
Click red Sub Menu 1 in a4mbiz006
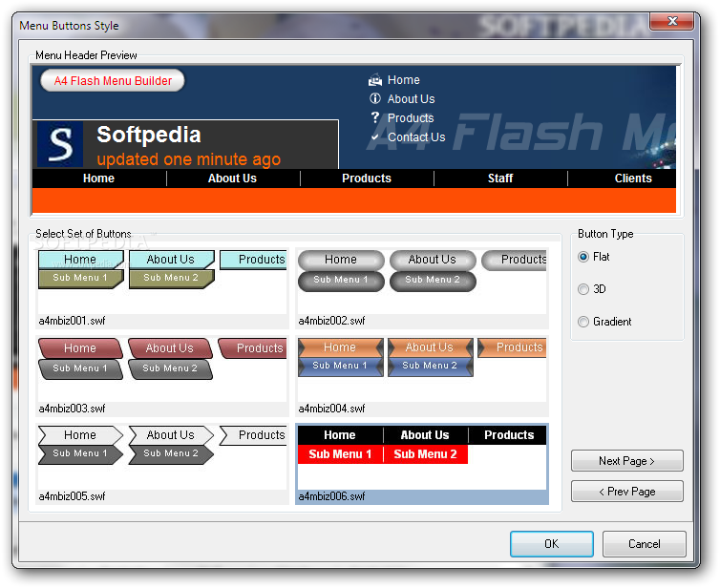coord(340,454)
